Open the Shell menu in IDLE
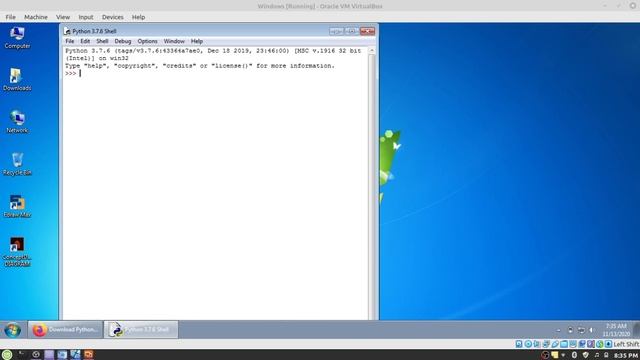Screen dimensions: 640x360 click(102, 41)
